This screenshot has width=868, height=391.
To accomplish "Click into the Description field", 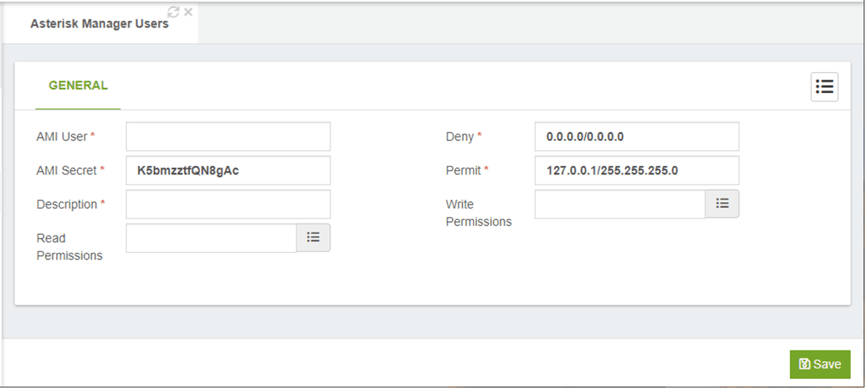I will click(x=228, y=204).
